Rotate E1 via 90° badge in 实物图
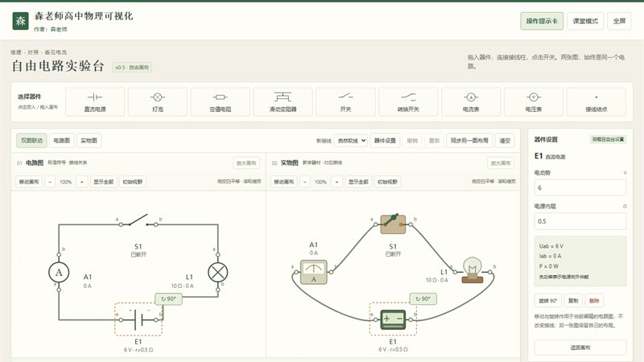644x362 pixels. 423,298
